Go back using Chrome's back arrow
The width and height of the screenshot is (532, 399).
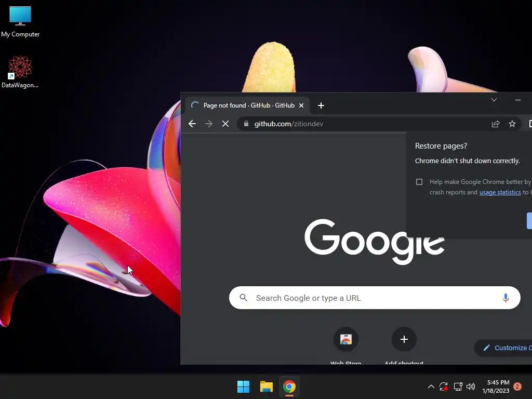coord(192,124)
